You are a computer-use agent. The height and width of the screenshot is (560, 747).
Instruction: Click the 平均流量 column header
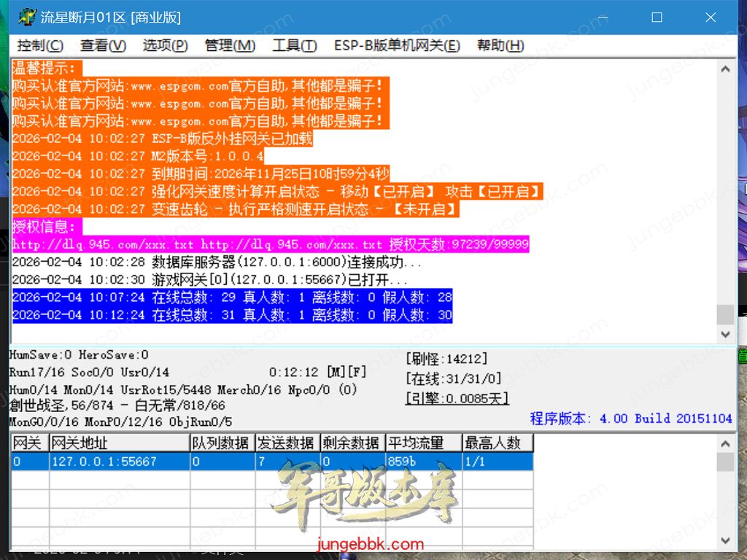tap(423, 443)
